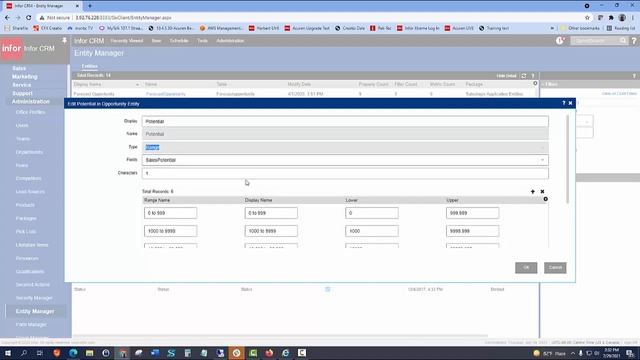Open the Type dropdown showing Range
Screen dimensions: 640x360
point(345,147)
